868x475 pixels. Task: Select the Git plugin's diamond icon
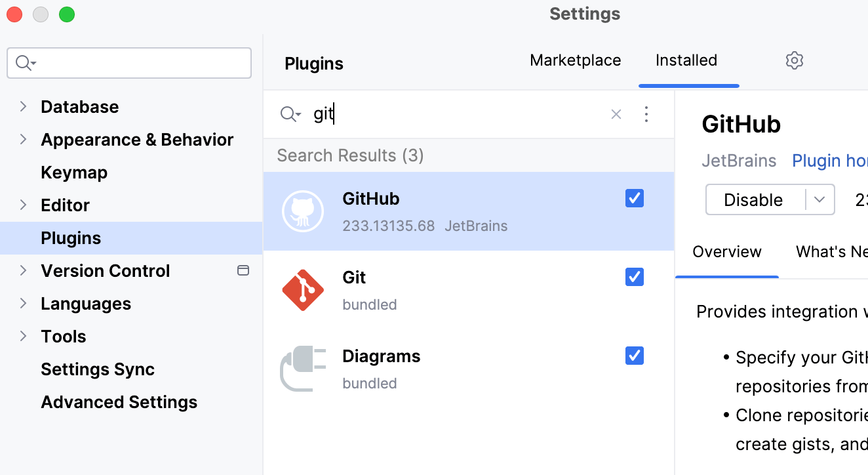(302, 289)
